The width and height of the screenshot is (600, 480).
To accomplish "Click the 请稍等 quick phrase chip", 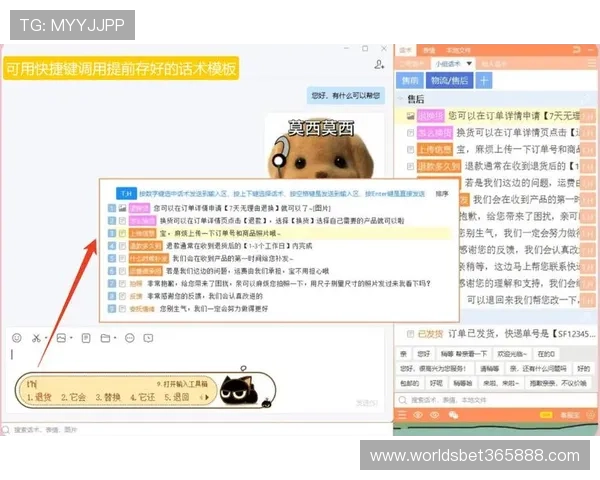I will tap(489, 369).
